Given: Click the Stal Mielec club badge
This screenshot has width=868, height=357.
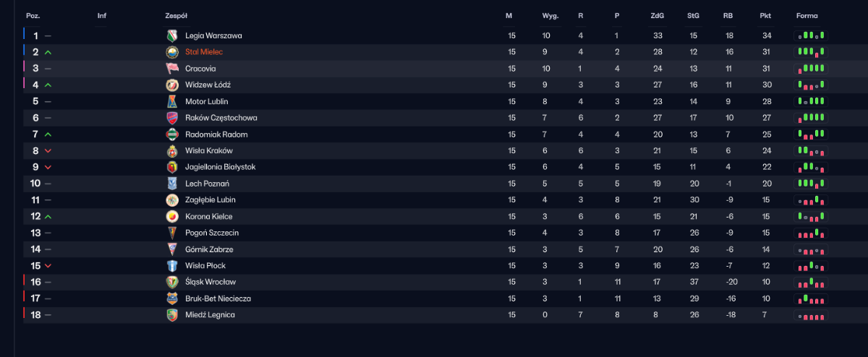Looking at the screenshot, I should tap(172, 52).
